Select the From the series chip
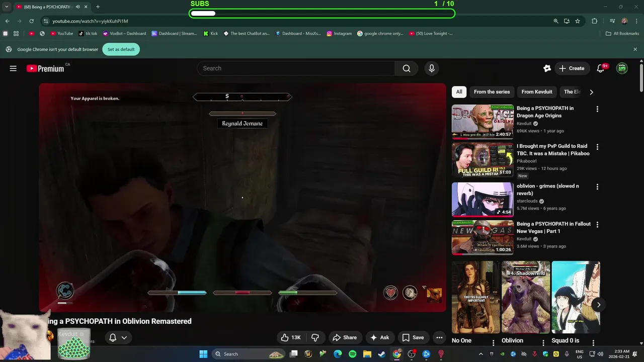 492,92
